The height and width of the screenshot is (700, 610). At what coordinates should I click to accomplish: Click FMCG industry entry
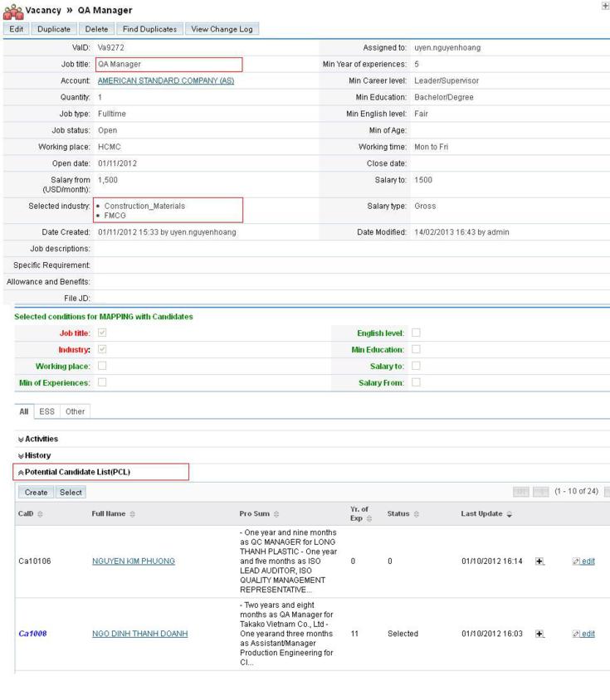[x=115, y=216]
